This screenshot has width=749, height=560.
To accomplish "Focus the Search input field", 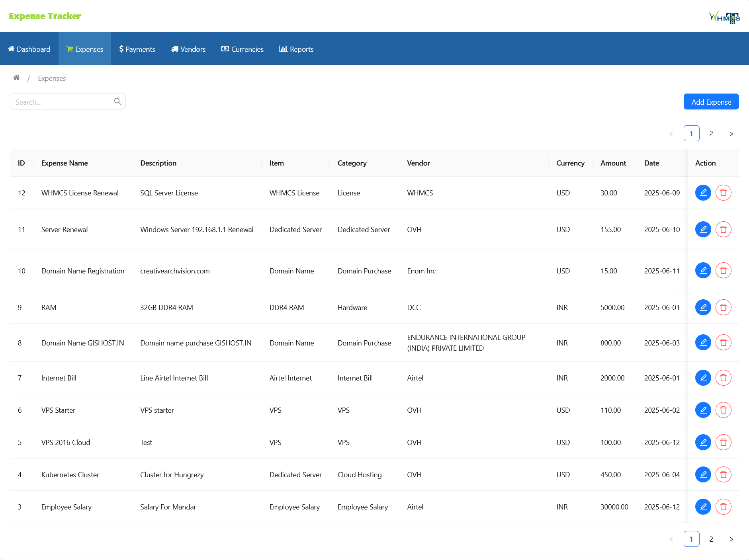I will point(60,102).
